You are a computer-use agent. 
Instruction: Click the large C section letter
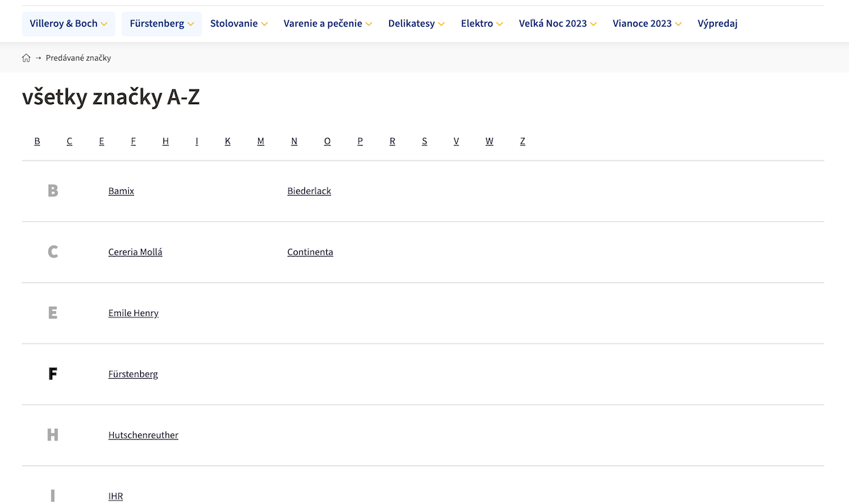52,252
